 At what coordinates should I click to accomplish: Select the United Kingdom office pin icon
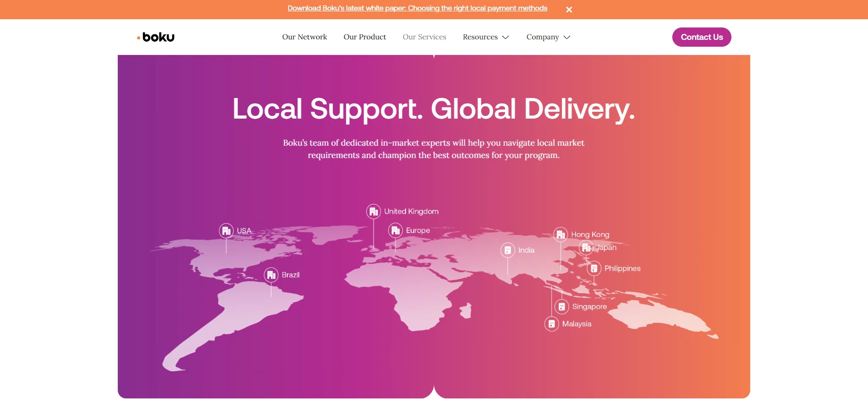pos(374,212)
